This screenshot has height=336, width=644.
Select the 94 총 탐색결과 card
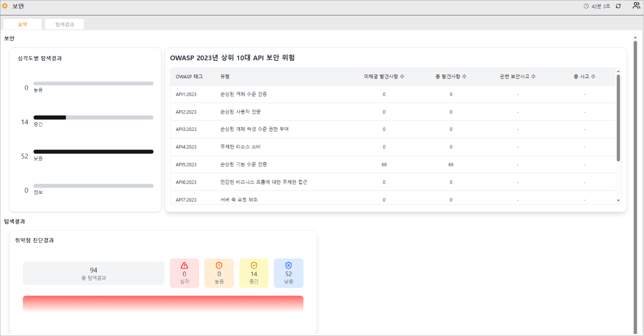[93, 273]
